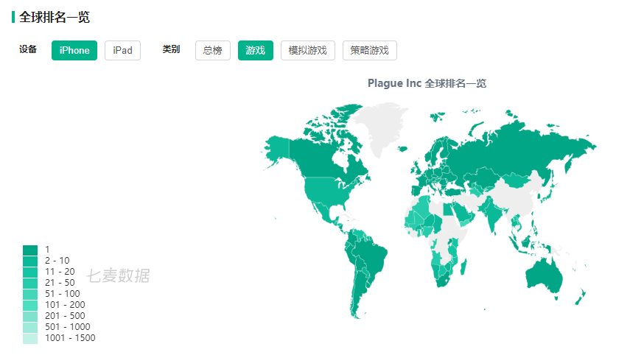Click the 51 - 100 legend swatch
Screen dimensions: 644x355
pos(30,294)
